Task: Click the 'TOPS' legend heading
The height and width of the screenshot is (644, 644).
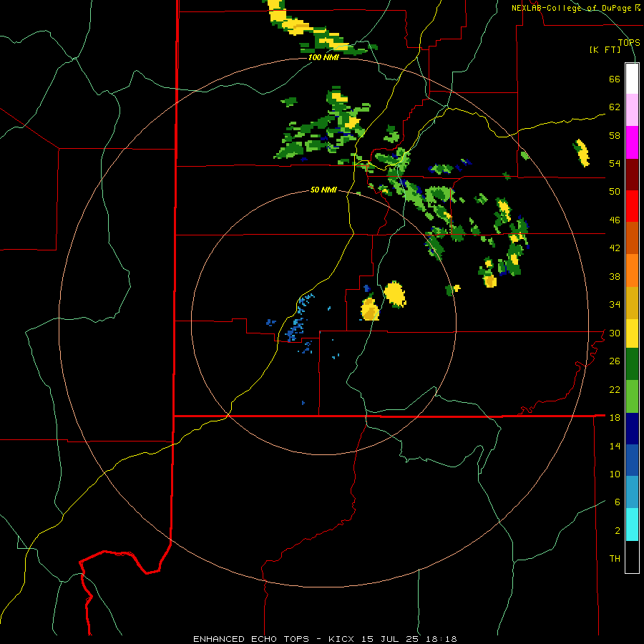Action: [x=629, y=43]
